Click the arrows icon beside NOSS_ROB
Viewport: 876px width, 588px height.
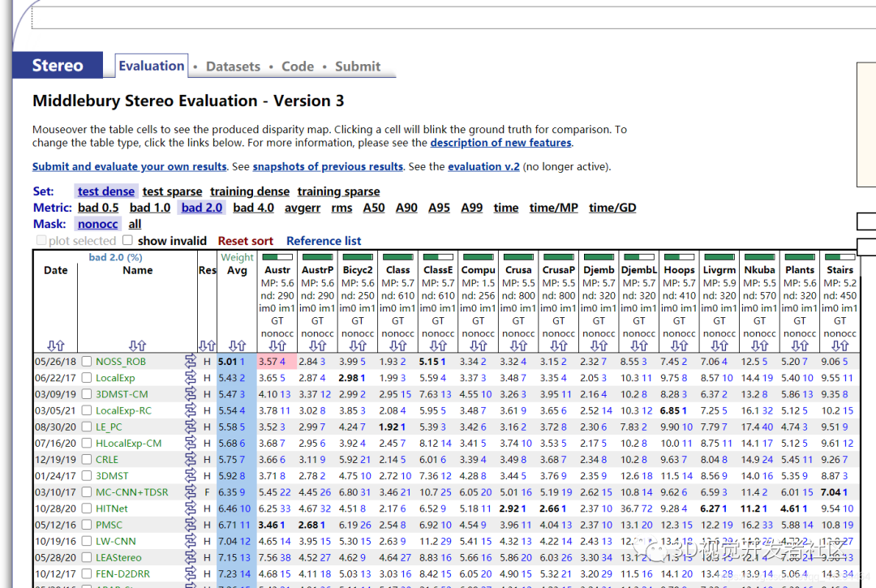click(191, 362)
